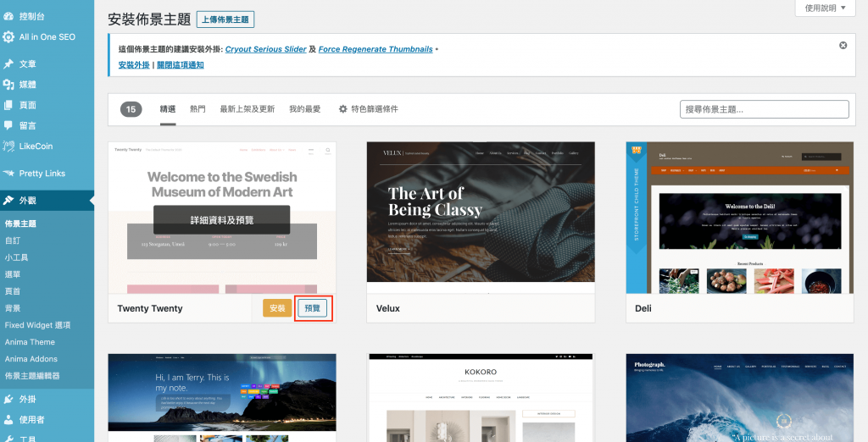This screenshot has height=442, width=868.
Task: Open the Cryout Serious Slider link
Action: point(265,49)
